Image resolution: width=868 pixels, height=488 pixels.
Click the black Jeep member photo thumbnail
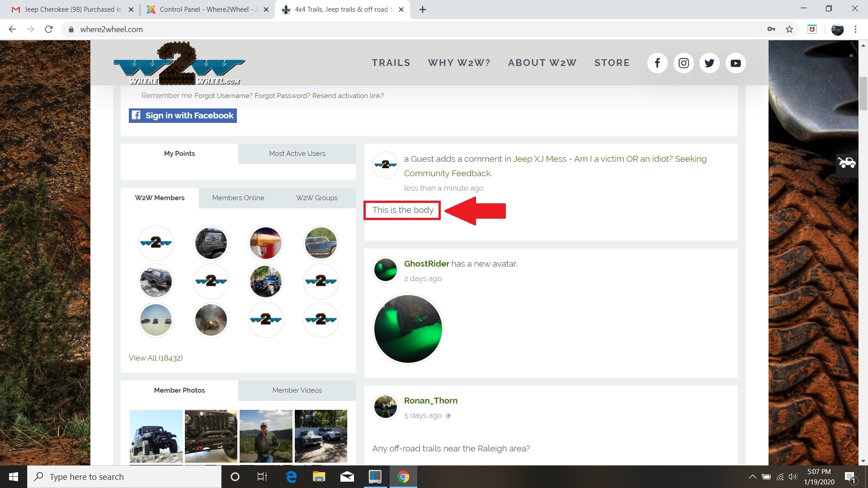pyautogui.click(x=156, y=436)
